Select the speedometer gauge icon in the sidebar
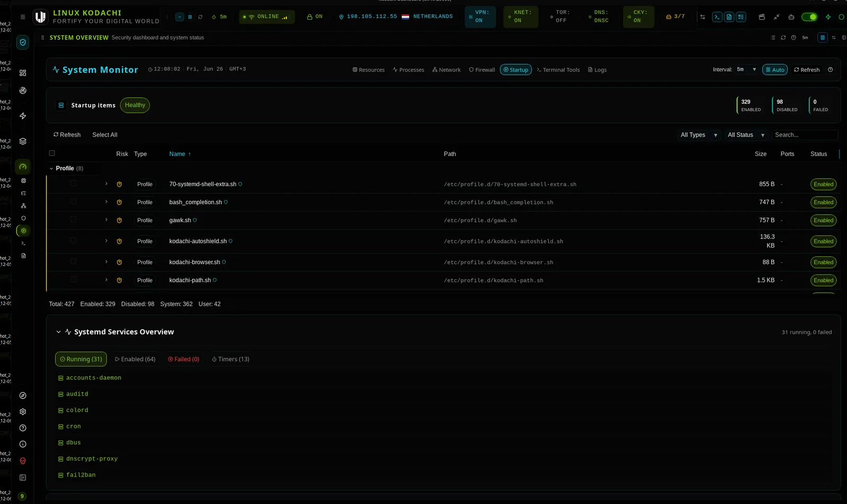The image size is (847, 504). (23, 167)
